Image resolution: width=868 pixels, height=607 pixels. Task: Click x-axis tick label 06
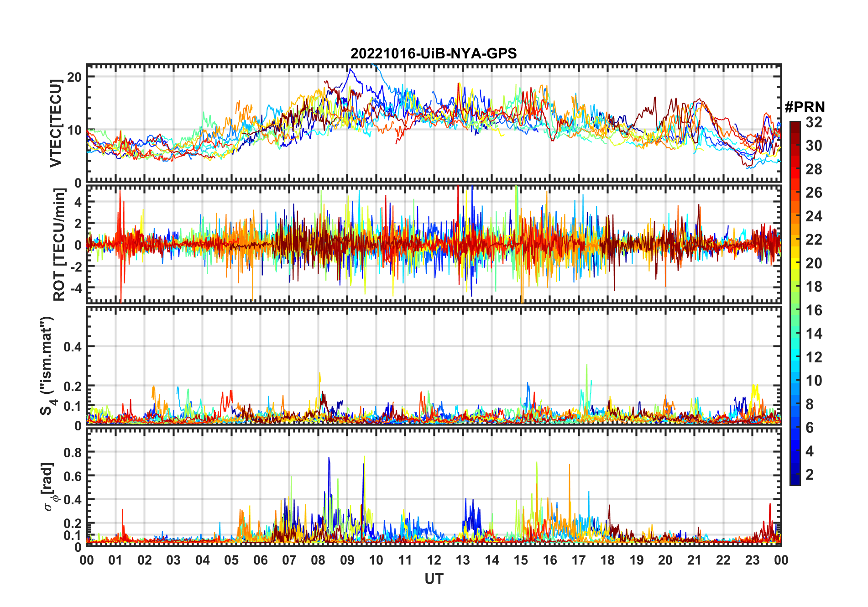(260, 560)
